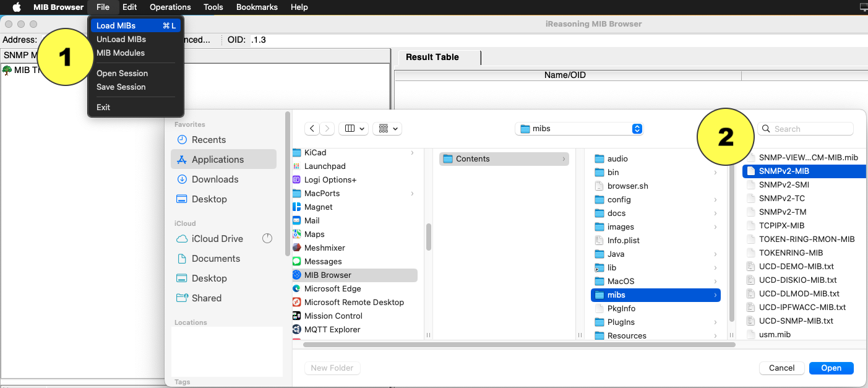Click the Cancel button
868x388 pixels.
click(781, 368)
